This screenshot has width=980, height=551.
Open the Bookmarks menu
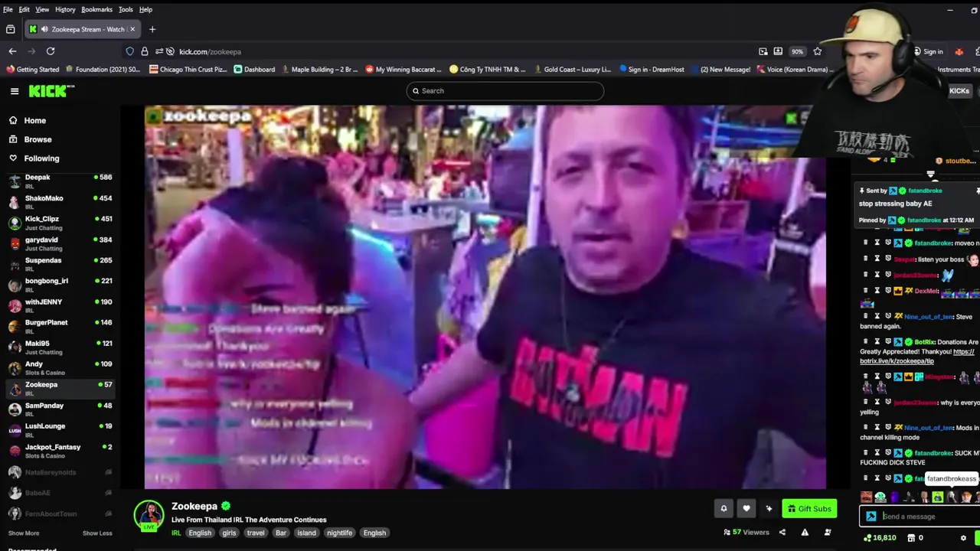click(x=96, y=9)
